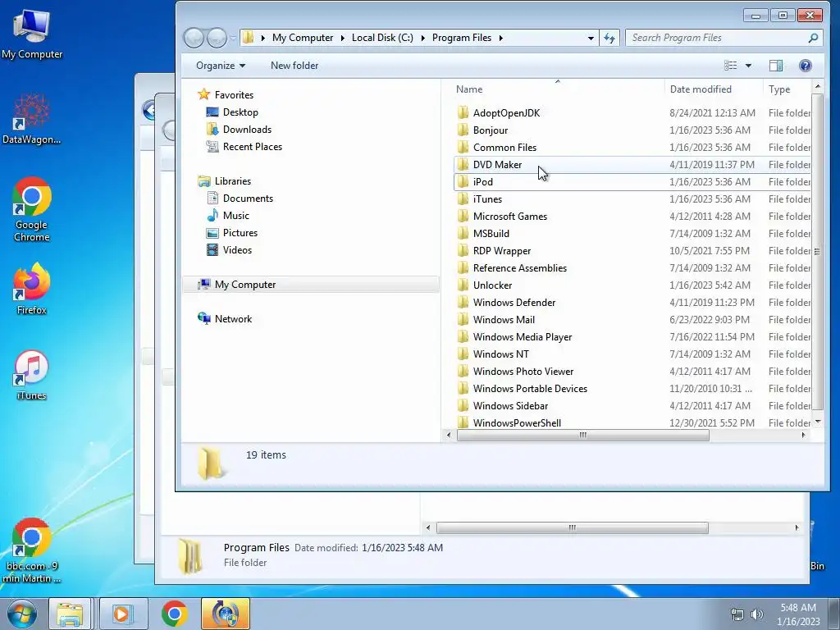Viewport: 840px width, 630px height.
Task: Toggle the preview pane button
Action: click(x=776, y=66)
